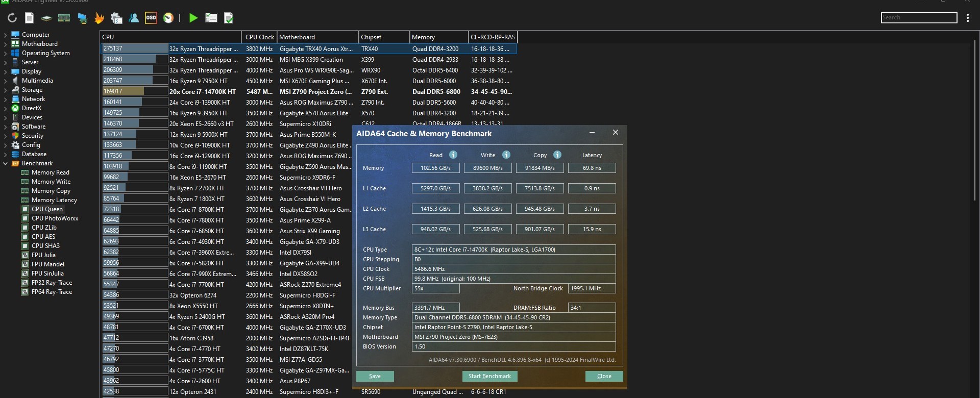Expand the Computer tree node arrow
This screenshot has width=980, height=398.
pyautogui.click(x=6, y=35)
